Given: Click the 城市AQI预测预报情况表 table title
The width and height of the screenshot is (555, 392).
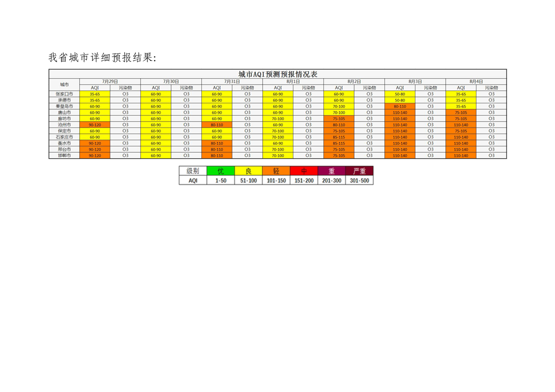Looking at the screenshot, I should (x=277, y=74).
